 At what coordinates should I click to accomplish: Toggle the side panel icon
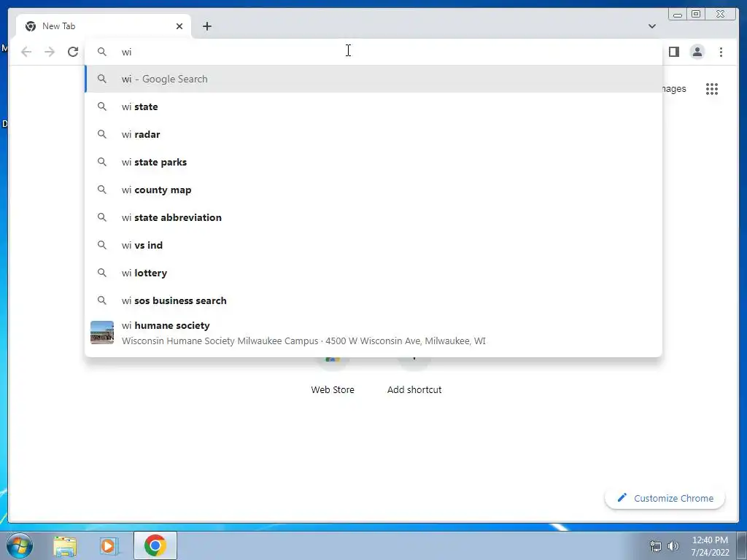[x=673, y=52]
